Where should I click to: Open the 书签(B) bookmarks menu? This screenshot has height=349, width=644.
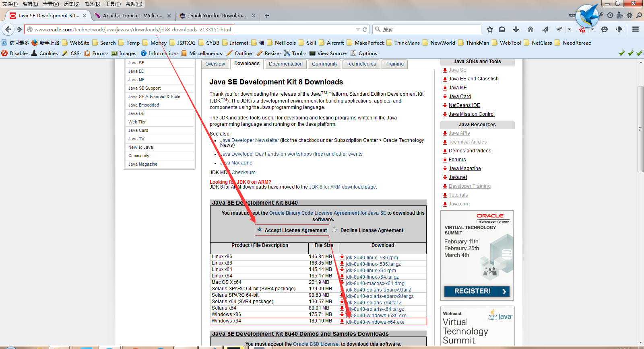tap(92, 4)
